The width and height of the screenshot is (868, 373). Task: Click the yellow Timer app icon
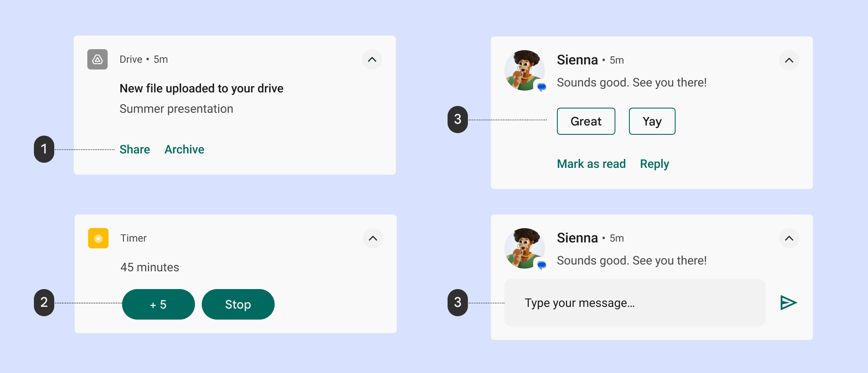coord(98,238)
